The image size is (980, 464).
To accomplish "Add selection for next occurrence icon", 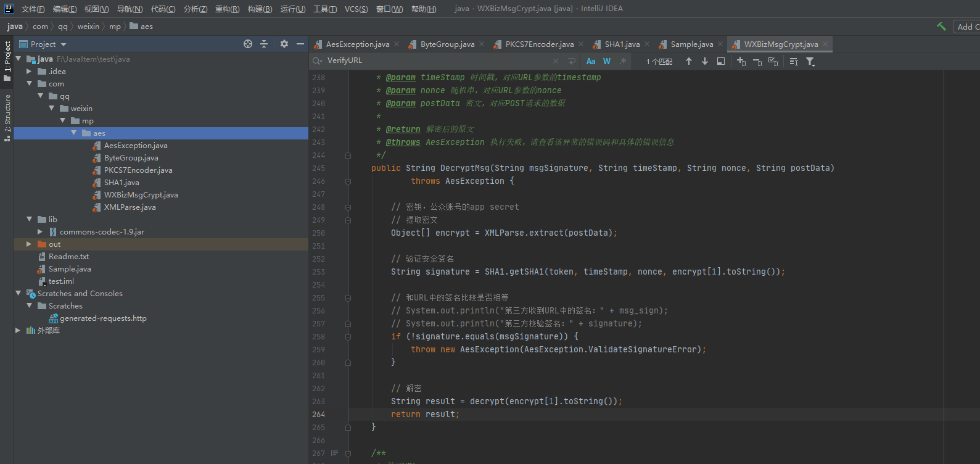I will point(742,61).
